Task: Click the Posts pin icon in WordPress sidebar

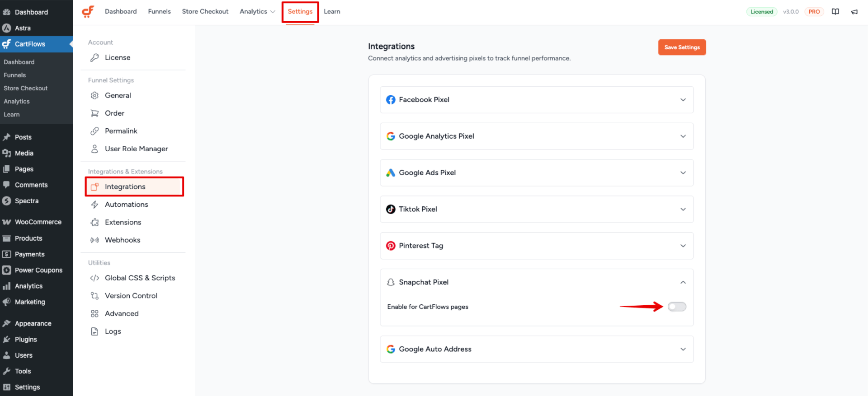Action: click(x=7, y=137)
